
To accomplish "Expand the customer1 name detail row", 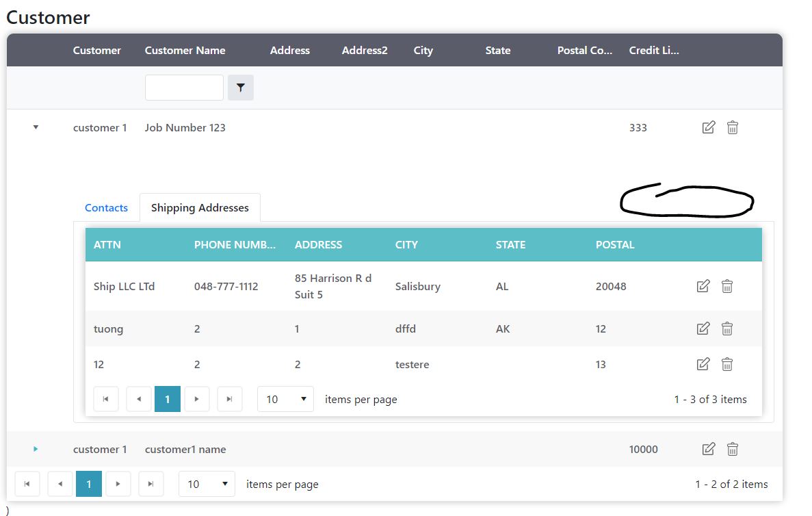I will tap(36, 449).
